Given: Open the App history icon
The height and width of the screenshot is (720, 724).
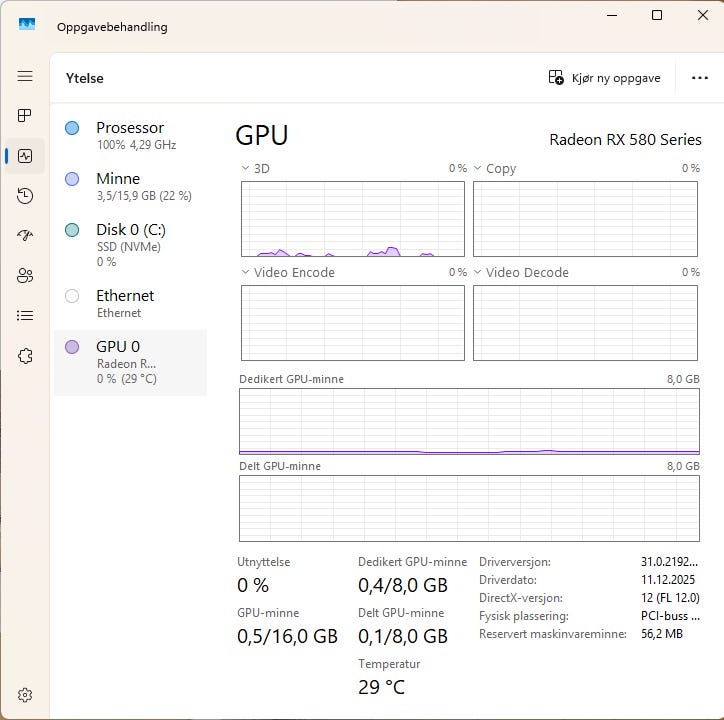Looking at the screenshot, I should (x=25, y=196).
